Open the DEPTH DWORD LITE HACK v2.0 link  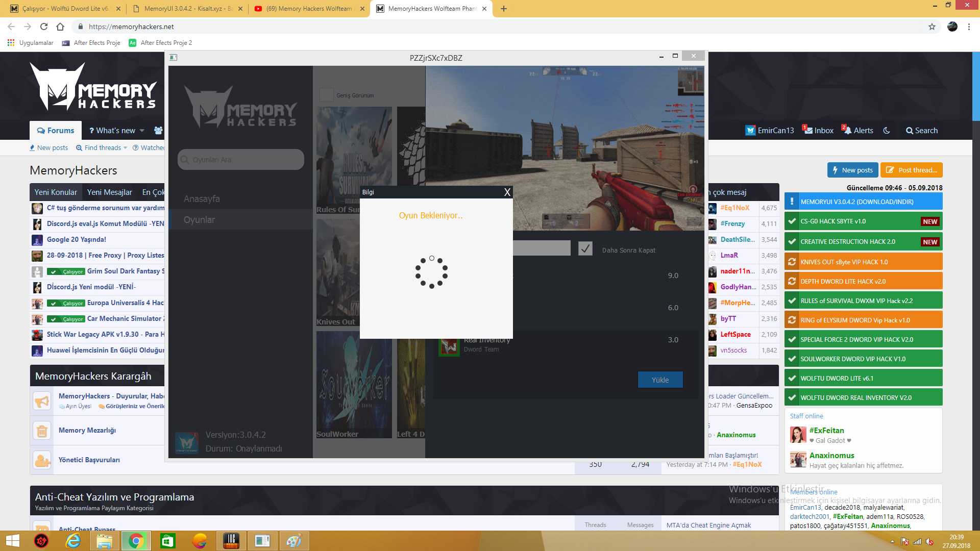pyautogui.click(x=864, y=282)
